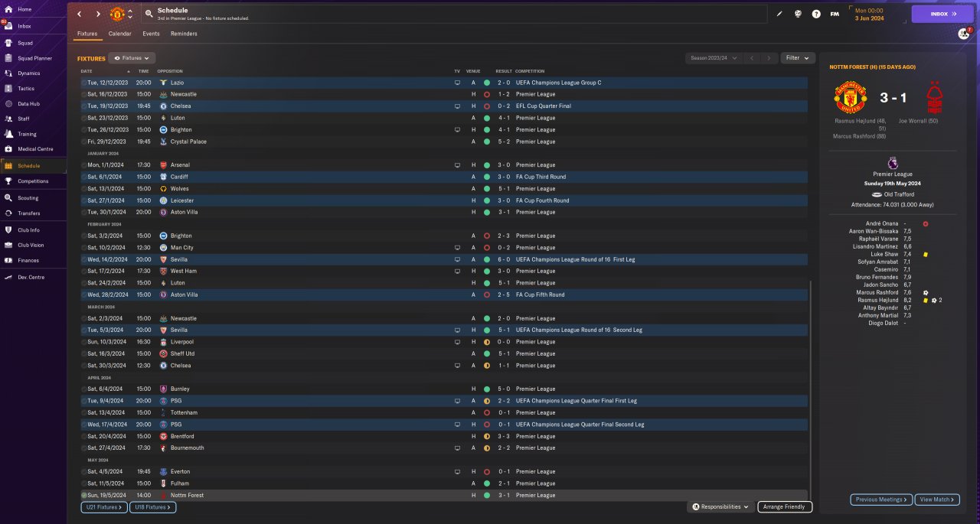This screenshot has width=980, height=524.
Task: Click Luke Shaw's yellow card icon
Action: [x=926, y=254]
